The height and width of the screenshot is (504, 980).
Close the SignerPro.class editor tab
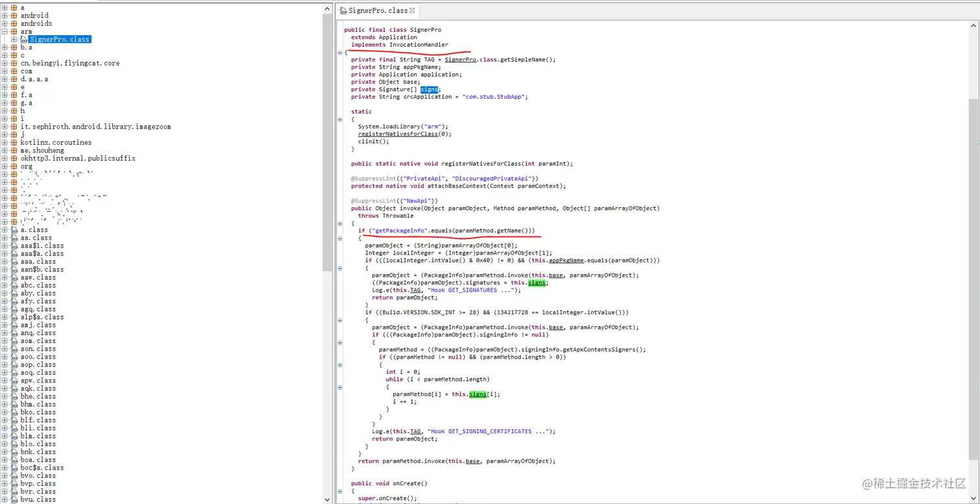[413, 10]
